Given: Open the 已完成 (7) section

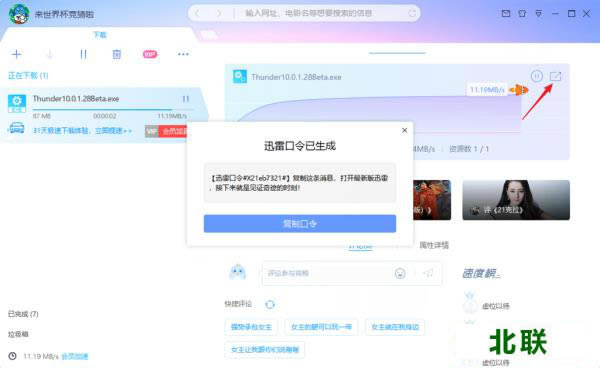Looking at the screenshot, I should 23,314.
